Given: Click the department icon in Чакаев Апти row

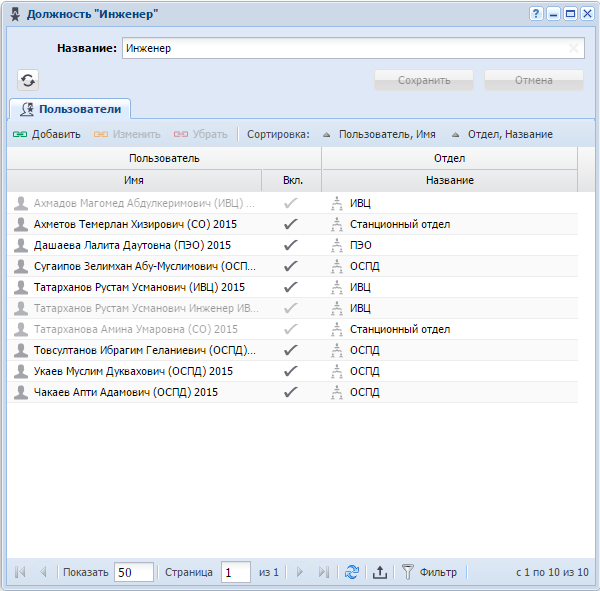Looking at the screenshot, I should point(336,392).
